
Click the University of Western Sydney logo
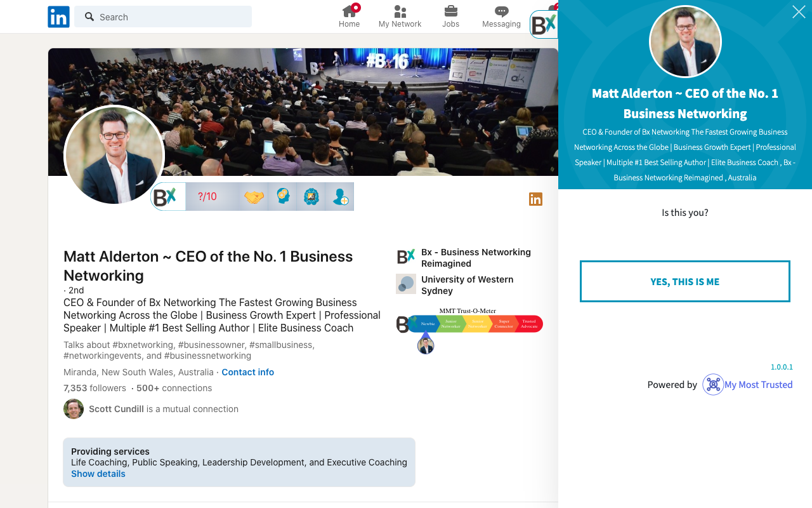(406, 284)
